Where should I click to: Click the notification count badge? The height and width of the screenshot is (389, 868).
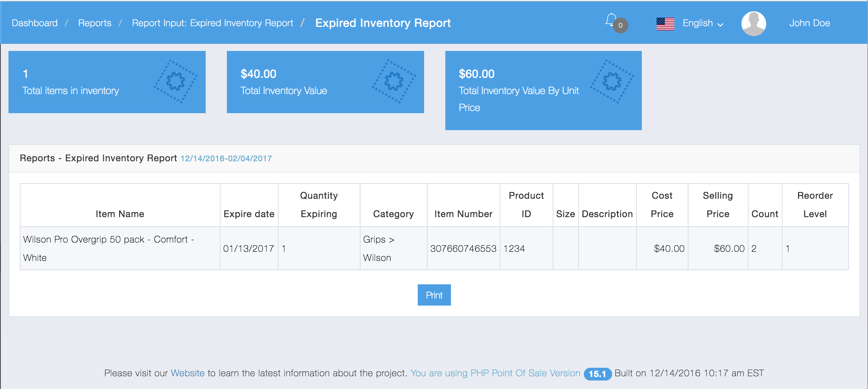[x=620, y=25]
